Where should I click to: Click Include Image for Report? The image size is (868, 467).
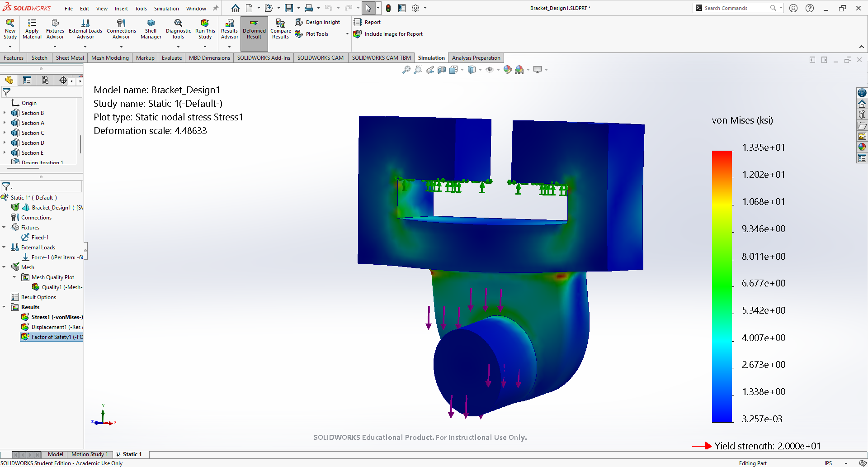[x=388, y=34]
